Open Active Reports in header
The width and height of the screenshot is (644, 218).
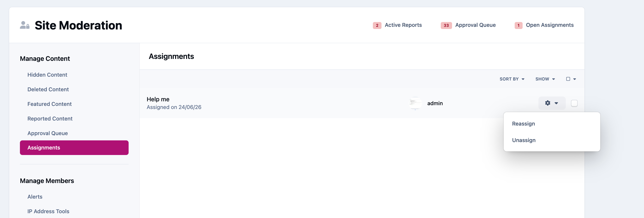(403, 25)
